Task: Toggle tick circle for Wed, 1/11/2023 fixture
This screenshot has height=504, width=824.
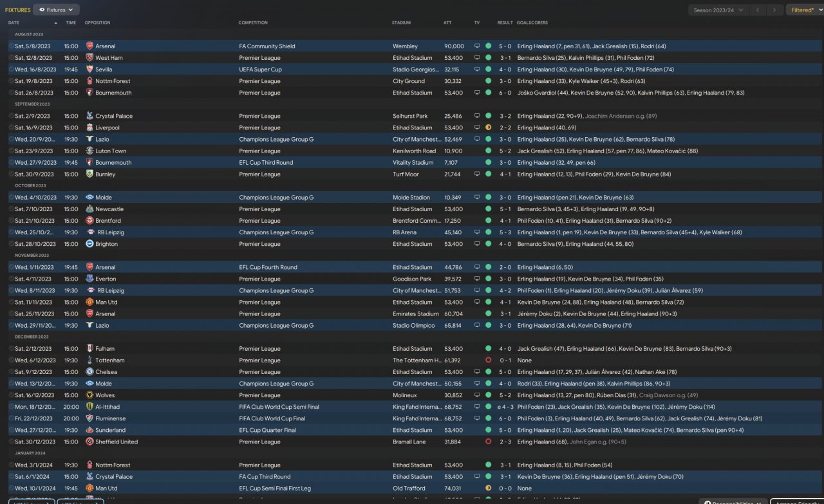Action: [x=12, y=267]
